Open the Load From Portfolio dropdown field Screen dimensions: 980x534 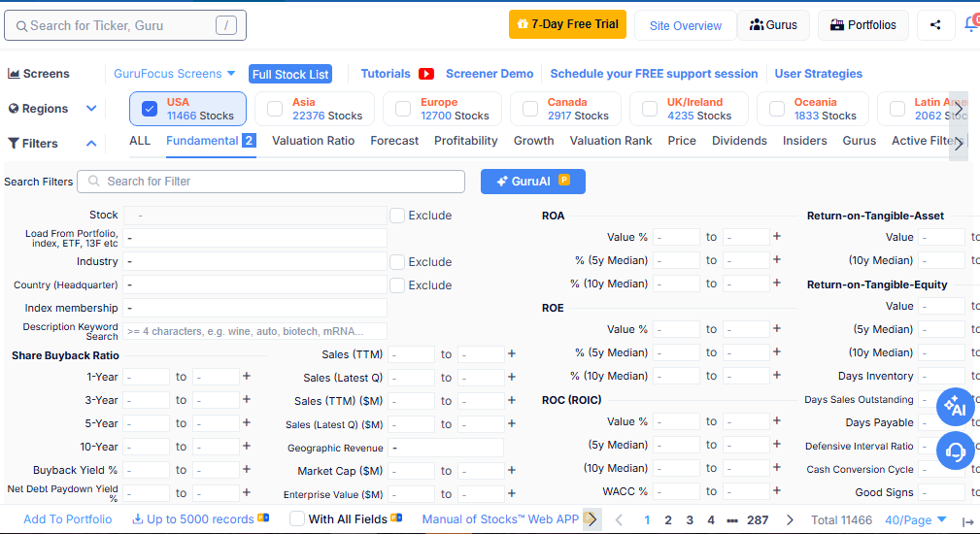tap(255, 238)
